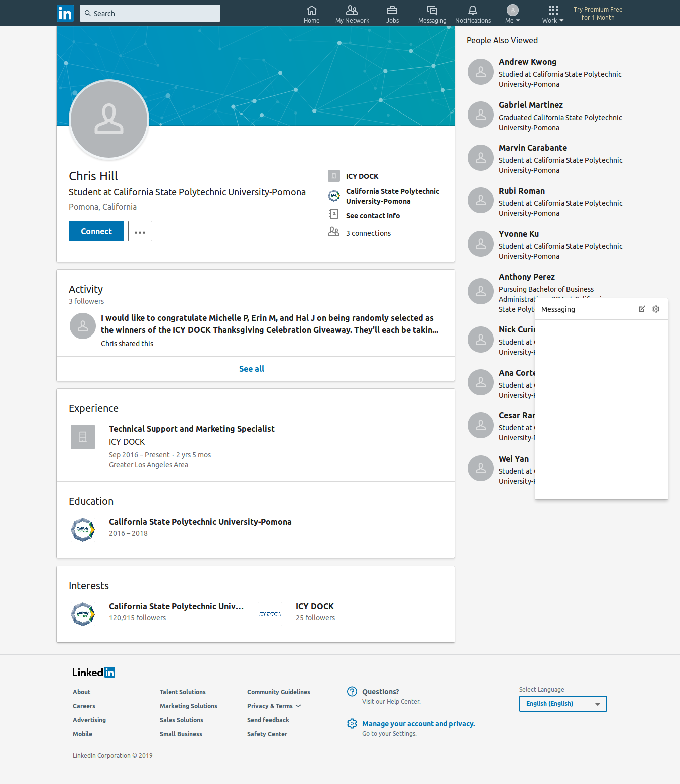Click Gabriel Martinez's avatar

click(481, 115)
